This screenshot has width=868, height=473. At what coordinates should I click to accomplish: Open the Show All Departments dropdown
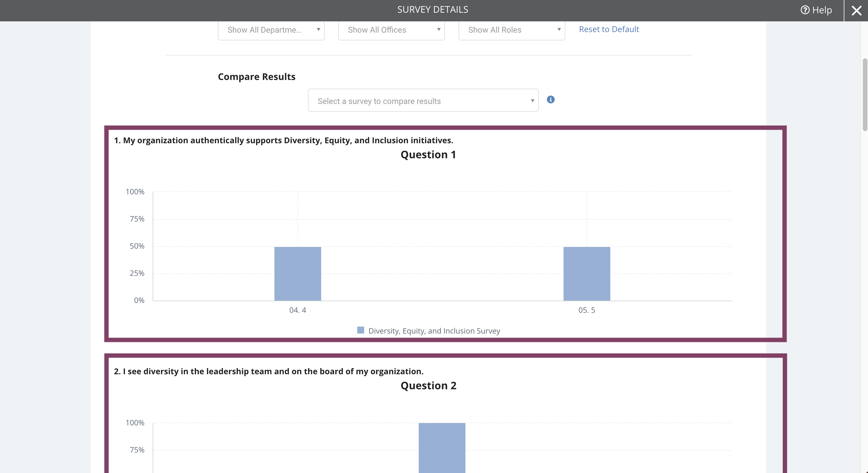tap(271, 30)
